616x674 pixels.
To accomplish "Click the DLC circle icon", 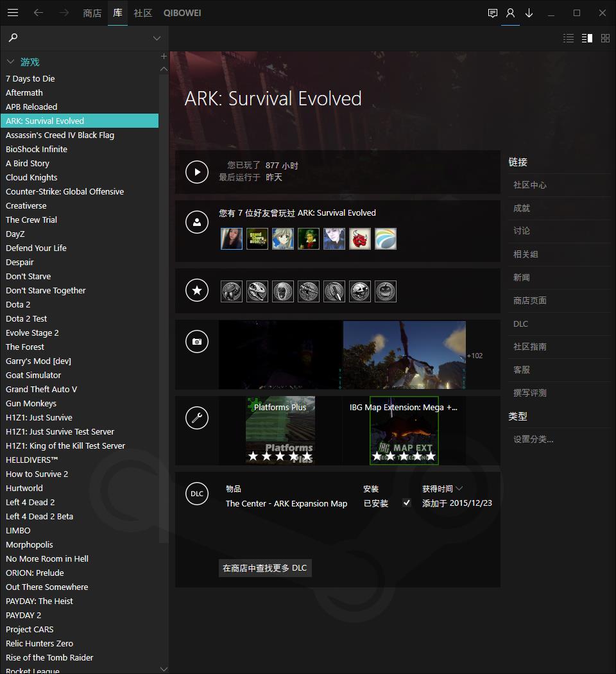I will tap(197, 494).
